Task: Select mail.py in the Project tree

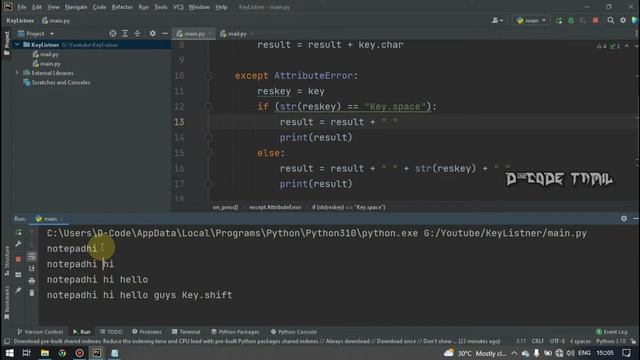Action: 45,54
